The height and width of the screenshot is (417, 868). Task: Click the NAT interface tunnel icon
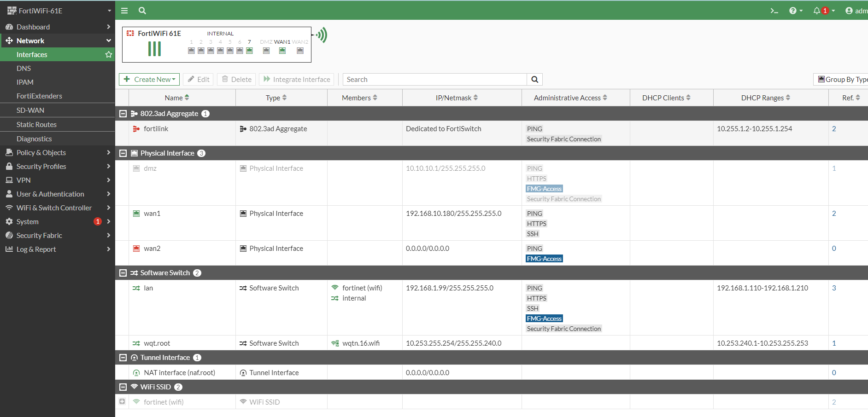click(x=136, y=373)
